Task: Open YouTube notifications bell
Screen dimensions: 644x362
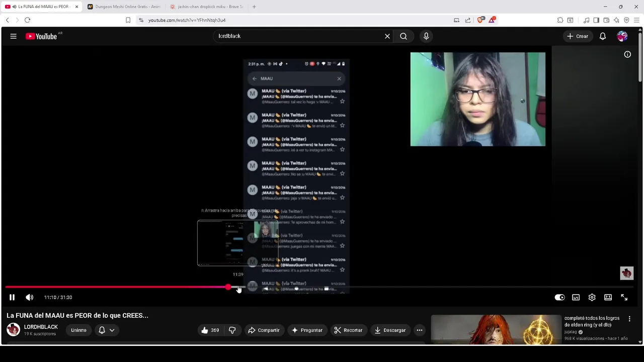Action: pos(603,36)
